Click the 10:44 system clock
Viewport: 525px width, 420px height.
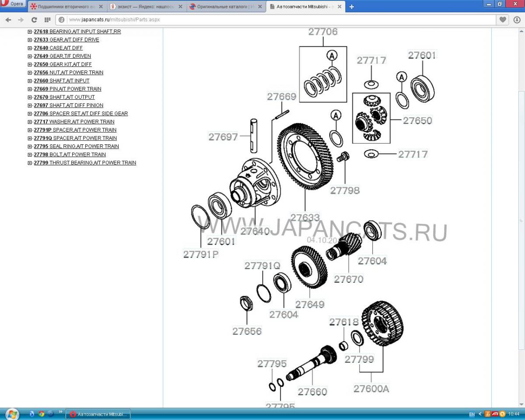(x=514, y=414)
